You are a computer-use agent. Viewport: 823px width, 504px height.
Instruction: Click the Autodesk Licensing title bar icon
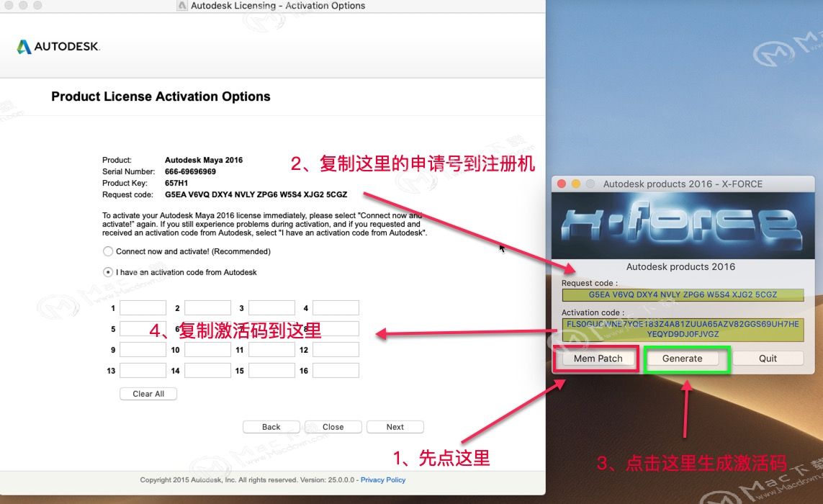(x=182, y=6)
